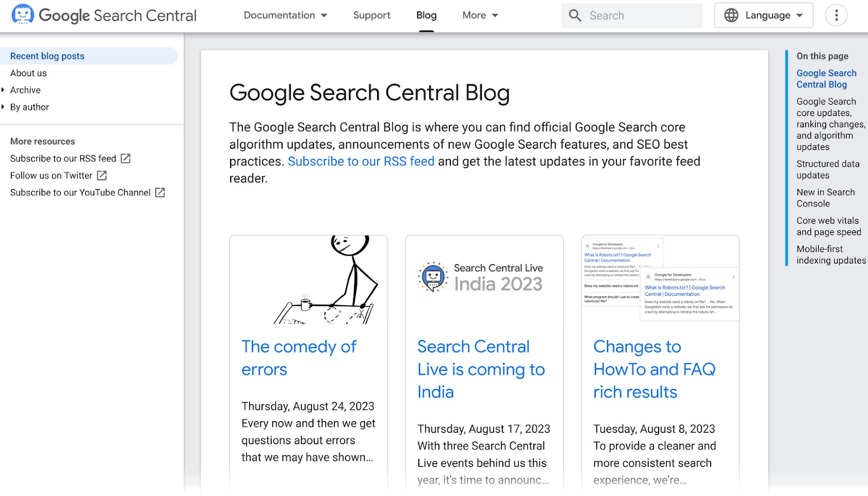
Task: Expand the Archive tree item arrow
Action: click(3, 90)
